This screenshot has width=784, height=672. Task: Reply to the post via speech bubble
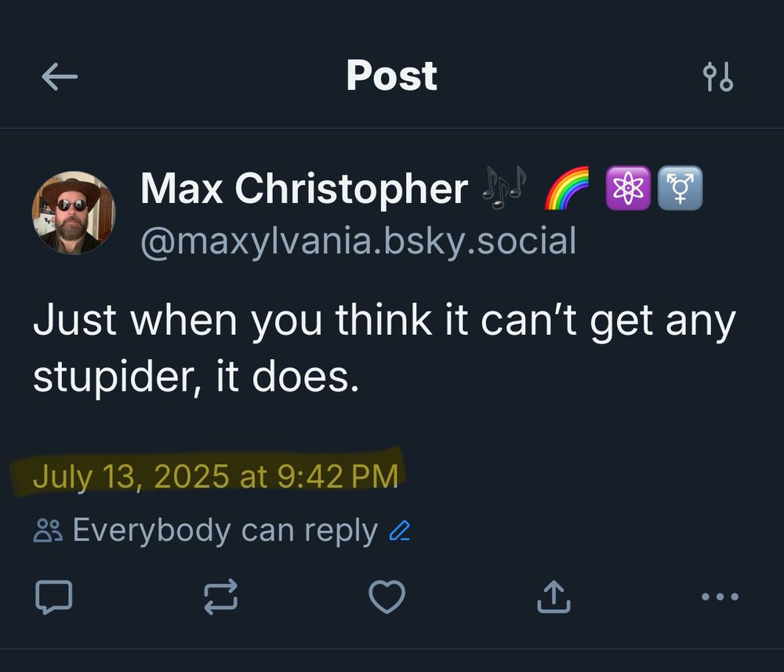point(54,598)
